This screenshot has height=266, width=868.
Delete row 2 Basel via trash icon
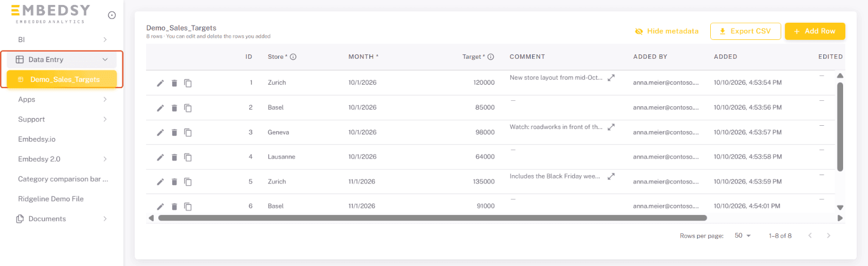pos(174,108)
